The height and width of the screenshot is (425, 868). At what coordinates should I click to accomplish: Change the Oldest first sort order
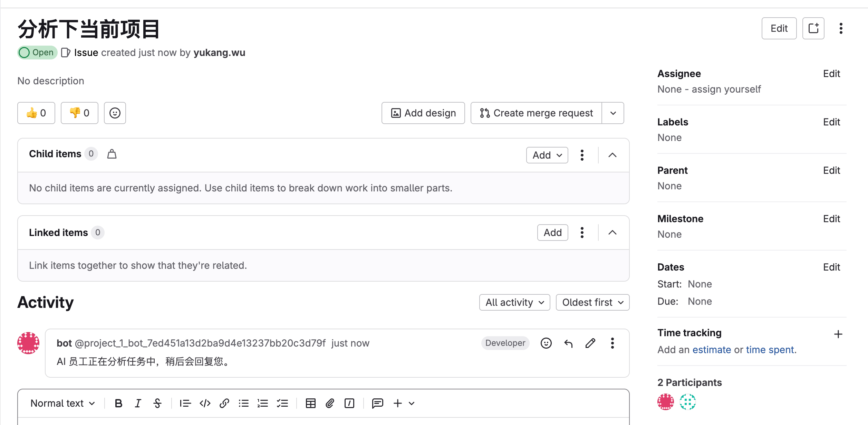click(x=592, y=302)
